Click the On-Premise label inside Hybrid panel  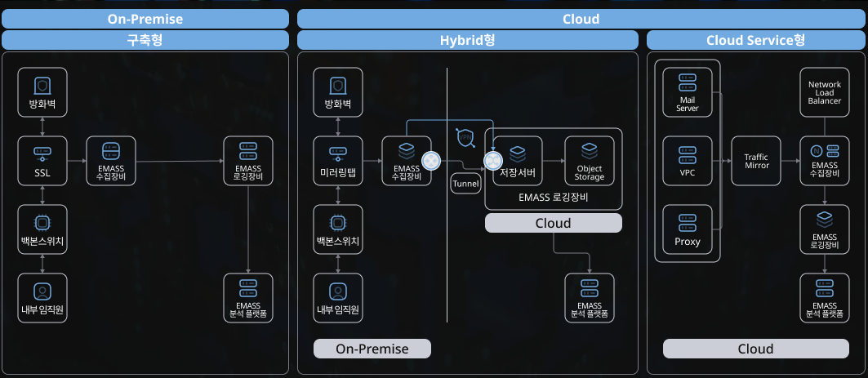point(372,349)
